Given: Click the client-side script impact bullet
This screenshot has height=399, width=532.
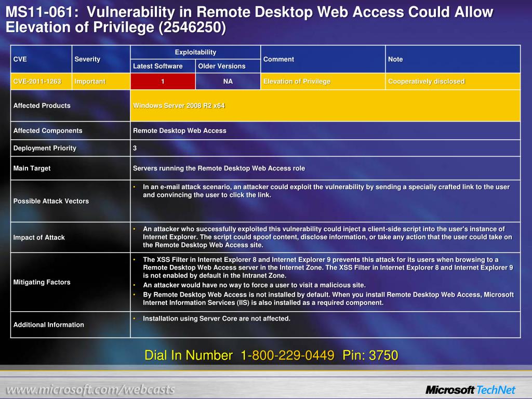Looking at the screenshot, I should pos(327,237).
